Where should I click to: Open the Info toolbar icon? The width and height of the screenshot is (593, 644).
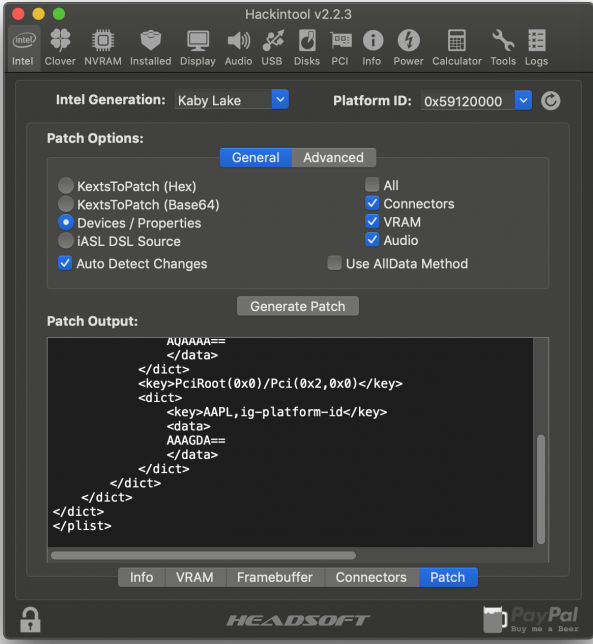372,48
